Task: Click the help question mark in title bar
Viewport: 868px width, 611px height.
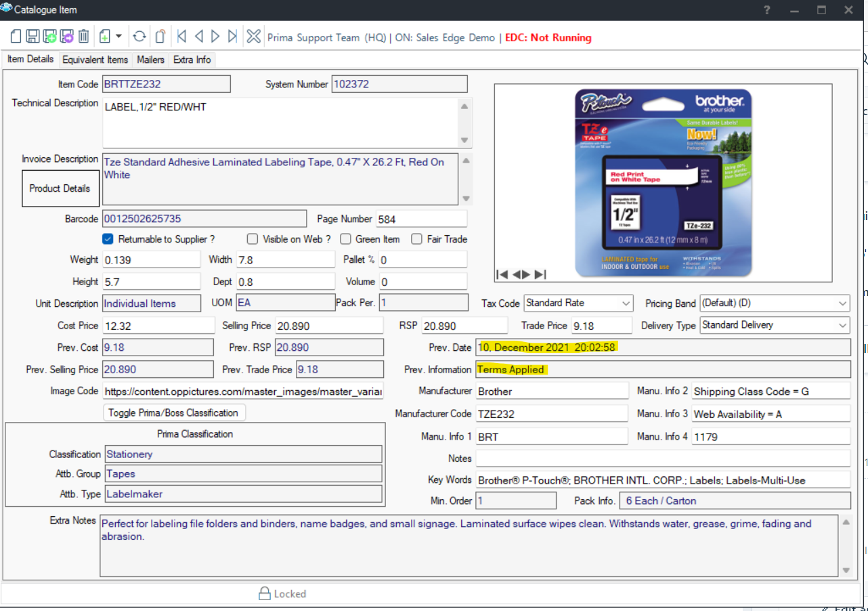Action: click(x=766, y=10)
